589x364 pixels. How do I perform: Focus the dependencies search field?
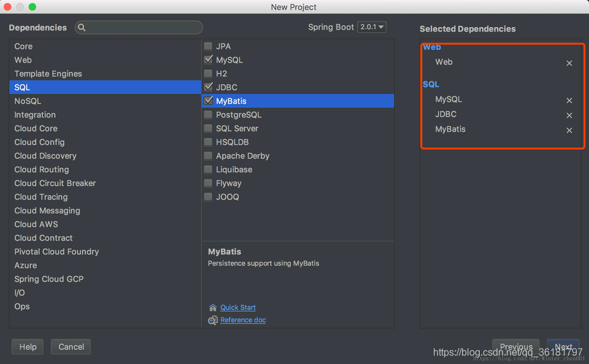click(x=139, y=28)
